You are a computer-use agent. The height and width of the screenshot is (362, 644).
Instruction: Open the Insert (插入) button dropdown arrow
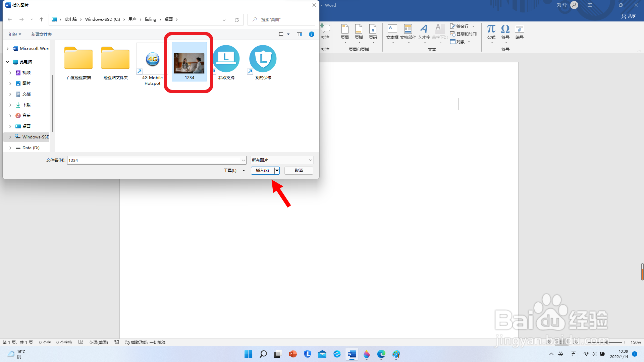277,171
